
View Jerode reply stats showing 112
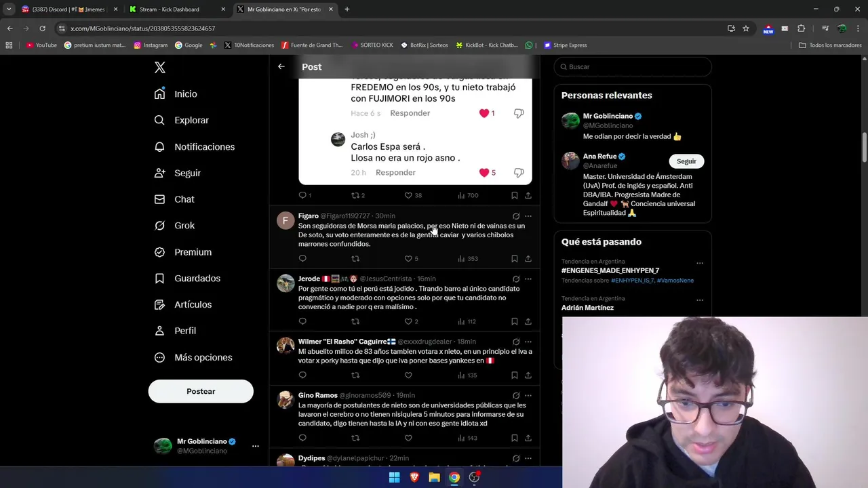tap(467, 321)
